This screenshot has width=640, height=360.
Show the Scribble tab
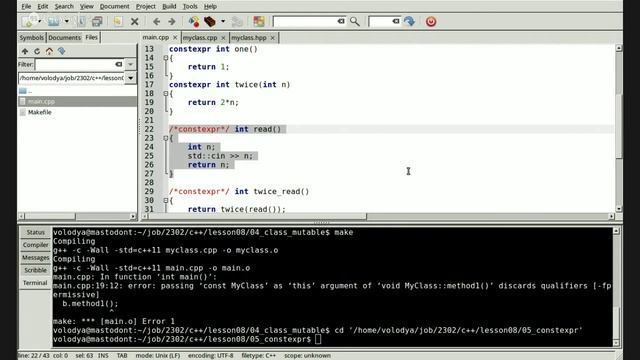[x=36, y=270]
